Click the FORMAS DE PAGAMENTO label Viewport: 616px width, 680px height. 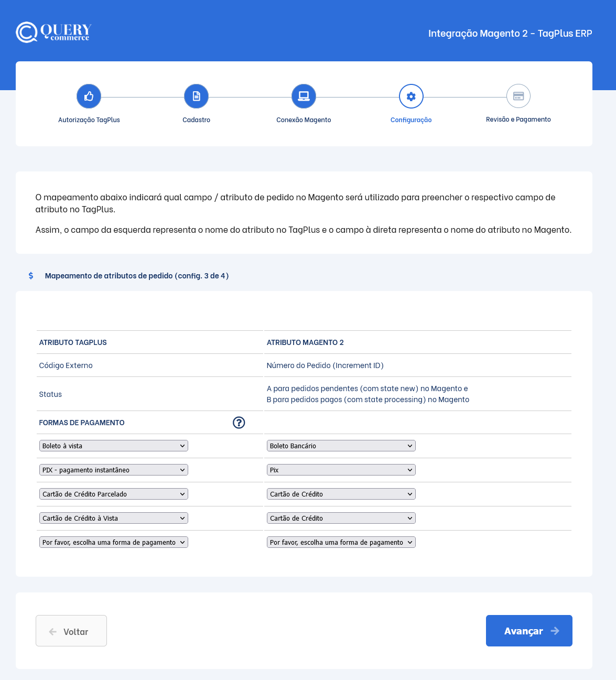(x=82, y=423)
